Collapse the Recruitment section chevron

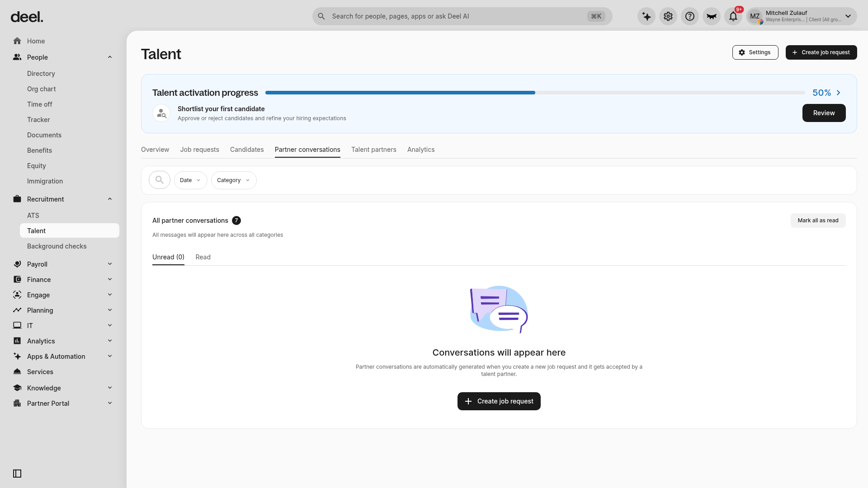[110, 199]
